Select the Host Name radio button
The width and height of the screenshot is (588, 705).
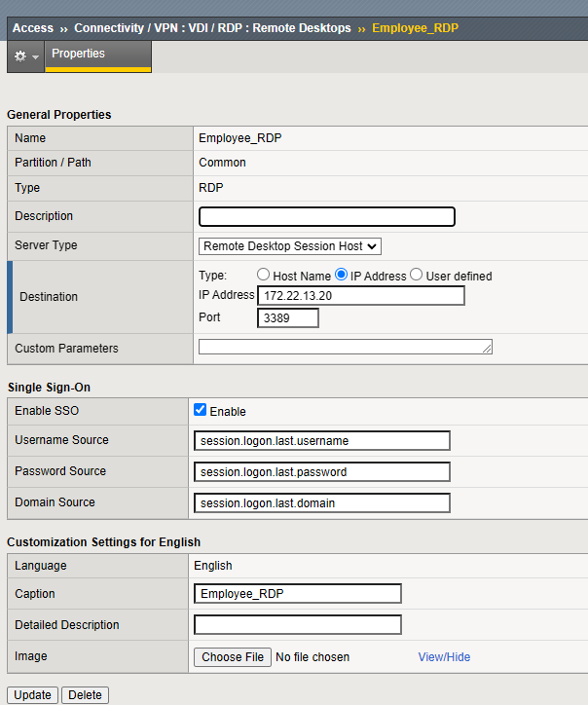pos(263,276)
